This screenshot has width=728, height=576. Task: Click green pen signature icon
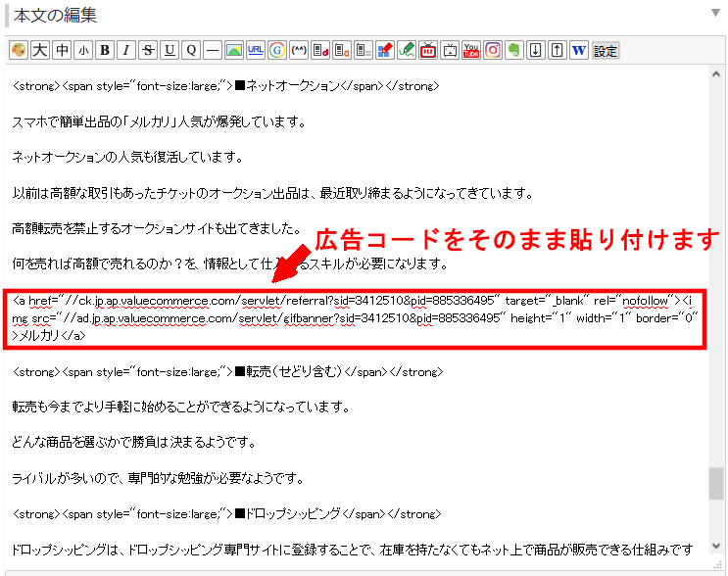coord(407,50)
